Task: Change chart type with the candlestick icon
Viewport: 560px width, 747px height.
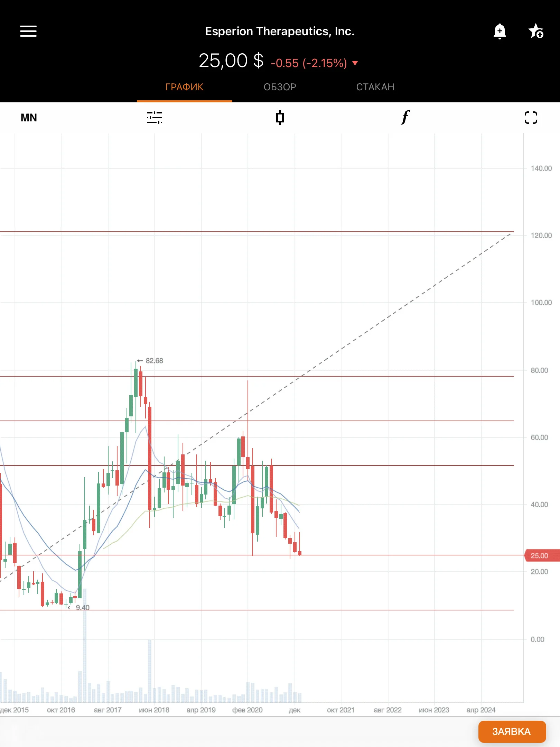Action: pos(280,118)
